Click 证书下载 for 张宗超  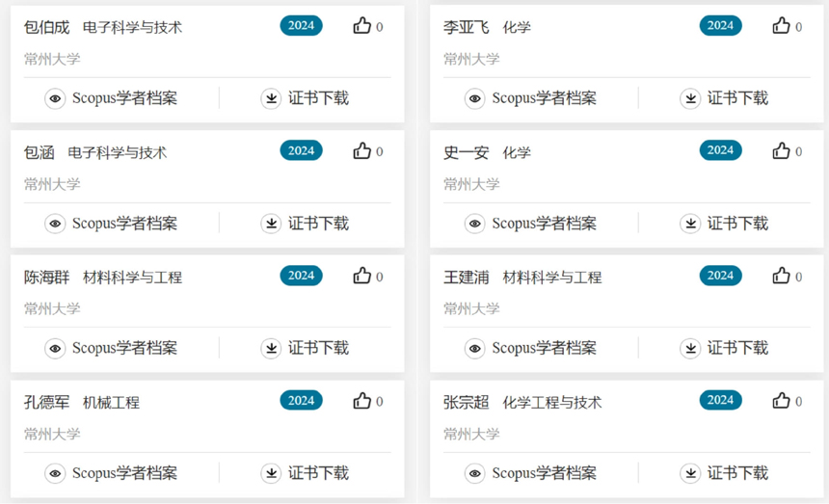coord(737,473)
